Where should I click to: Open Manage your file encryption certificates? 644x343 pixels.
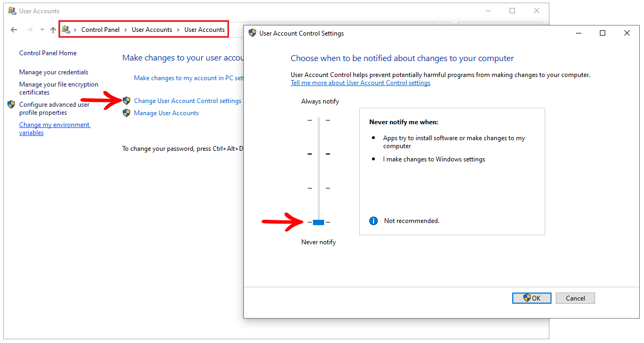coord(58,88)
